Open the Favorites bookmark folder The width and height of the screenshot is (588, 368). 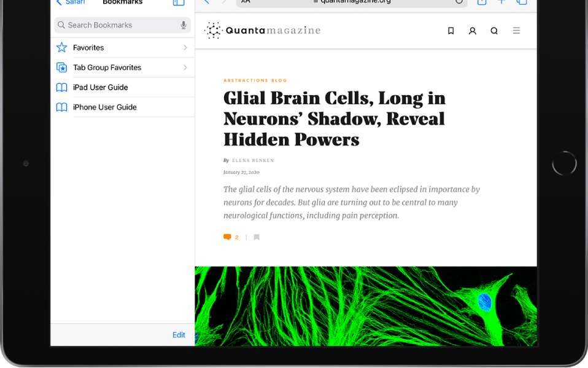tap(122, 48)
